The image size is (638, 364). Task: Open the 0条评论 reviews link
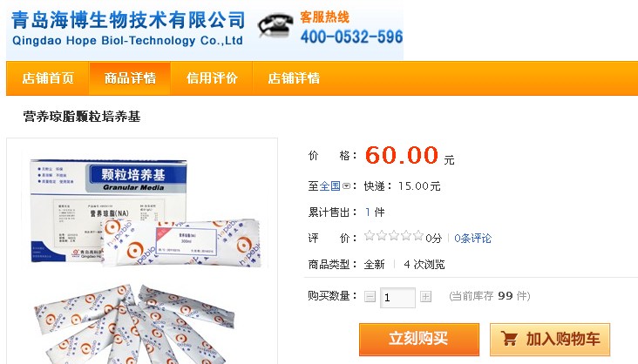point(472,239)
